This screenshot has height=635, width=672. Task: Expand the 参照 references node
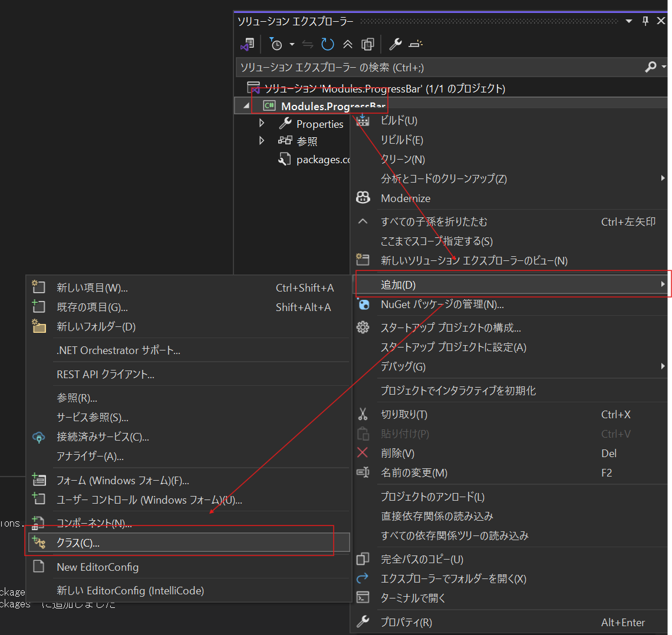261,141
